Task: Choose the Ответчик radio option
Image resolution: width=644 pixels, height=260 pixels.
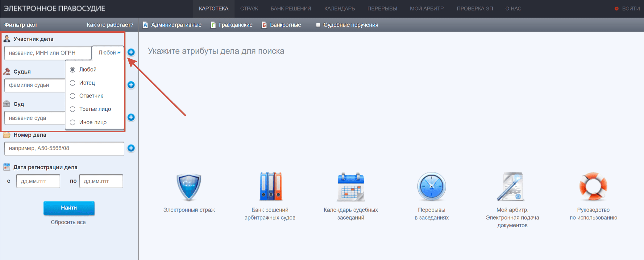Action: tap(73, 96)
